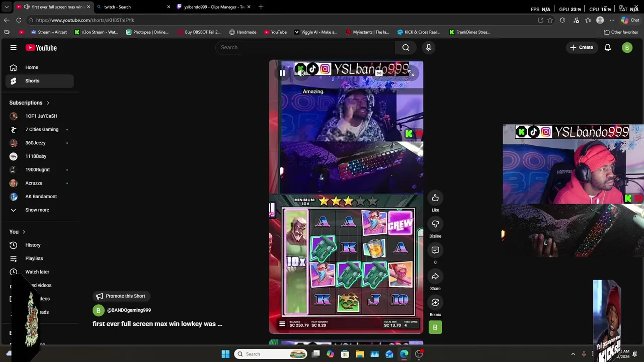Select Shorts in the sidebar
The height and width of the screenshot is (362, 644).
click(39, 80)
